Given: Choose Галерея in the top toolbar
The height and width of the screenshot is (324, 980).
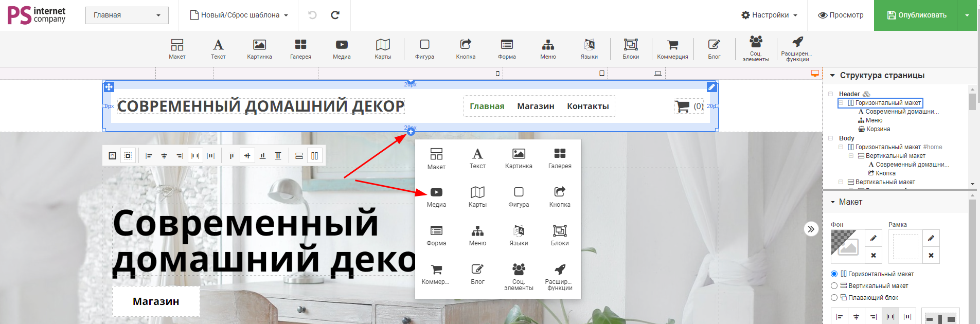Looking at the screenshot, I should click(300, 49).
